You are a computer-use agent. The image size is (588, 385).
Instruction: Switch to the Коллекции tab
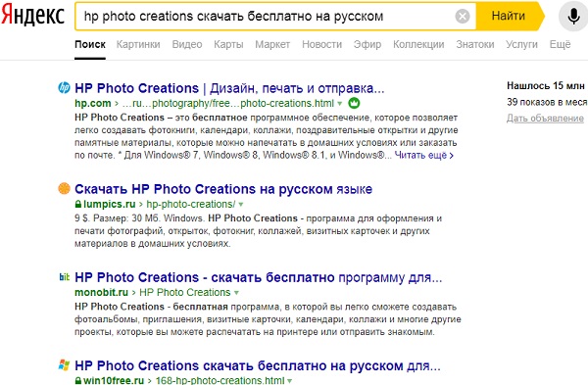pyautogui.click(x=418, y=44)
